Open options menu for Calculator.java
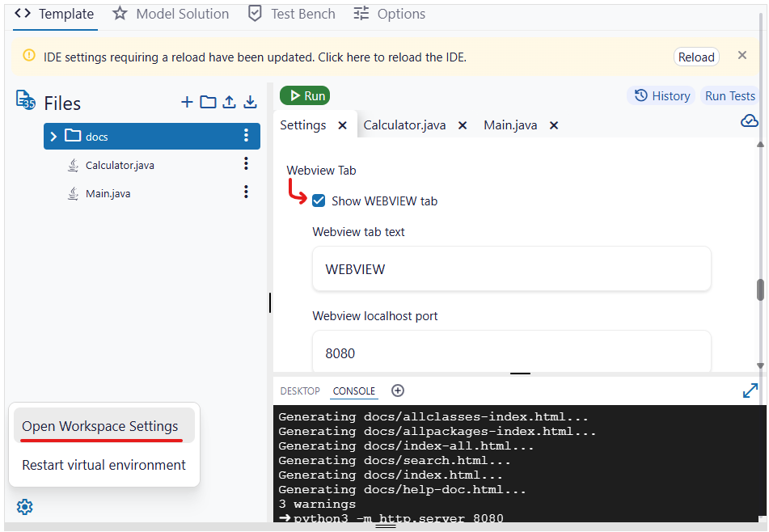The height and width of the screenshot is (532, 769). pyautogui.click(x=246, y=164)
